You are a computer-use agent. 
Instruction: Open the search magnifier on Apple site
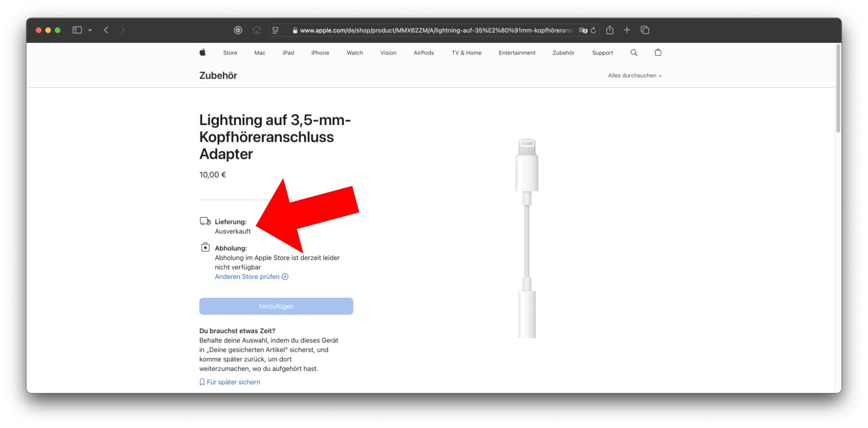(634, 53)
